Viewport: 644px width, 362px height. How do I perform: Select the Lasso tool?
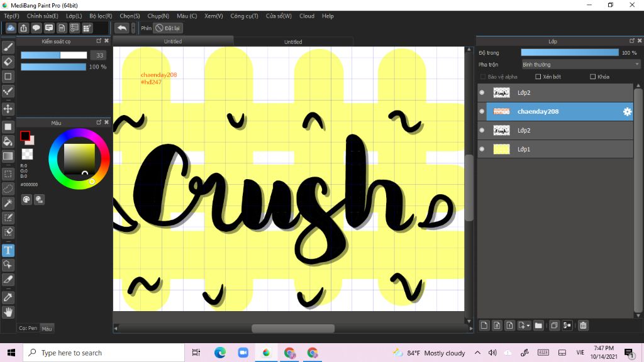[8, 189]
